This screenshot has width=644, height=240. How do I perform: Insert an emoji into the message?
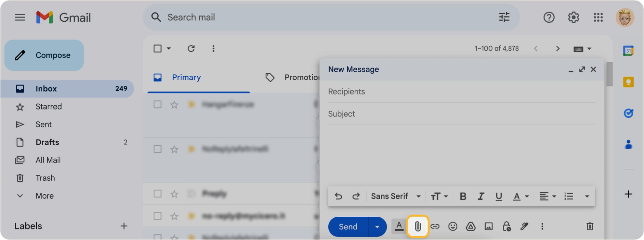click(453, 227)
